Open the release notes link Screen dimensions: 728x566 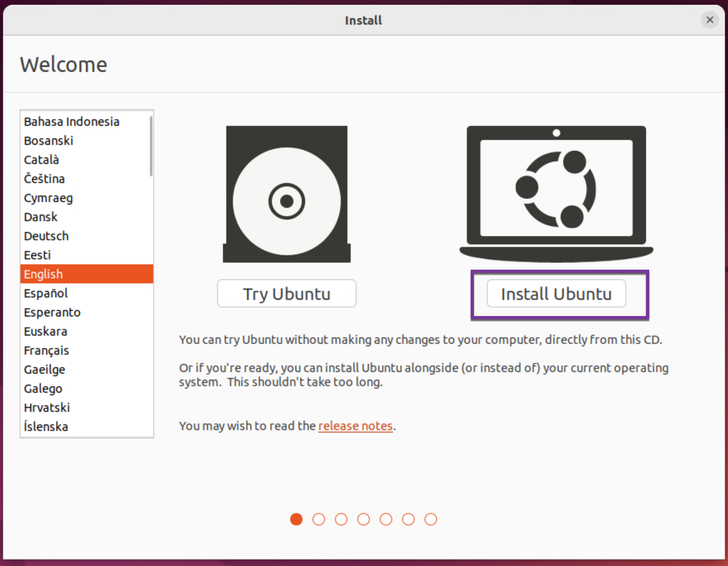(x=355, y=426)
